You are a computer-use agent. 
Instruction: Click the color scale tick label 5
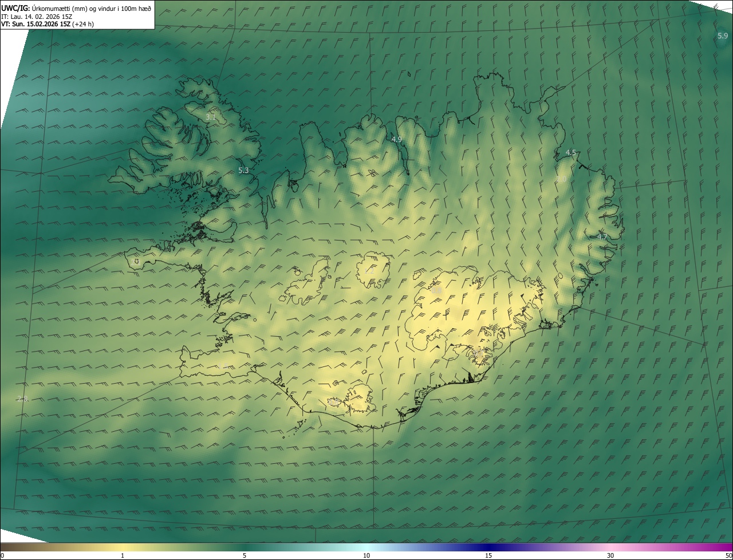point(245,555)
